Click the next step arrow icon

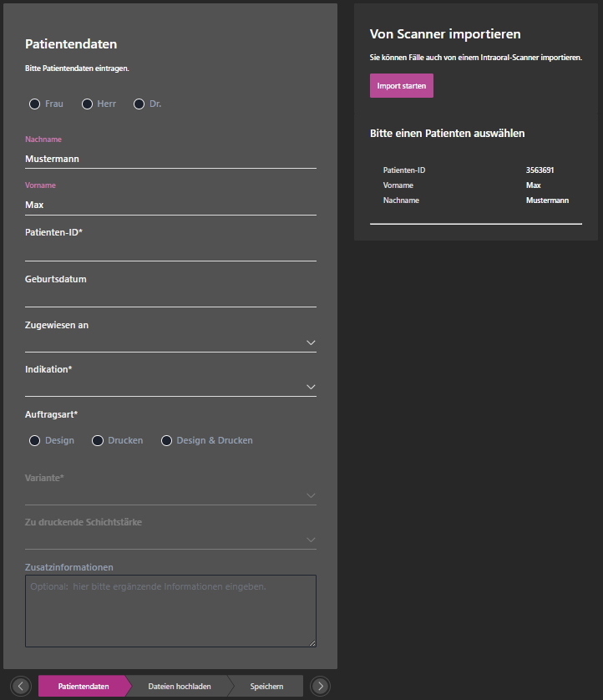pyautogui.click(x=320, y=686)
